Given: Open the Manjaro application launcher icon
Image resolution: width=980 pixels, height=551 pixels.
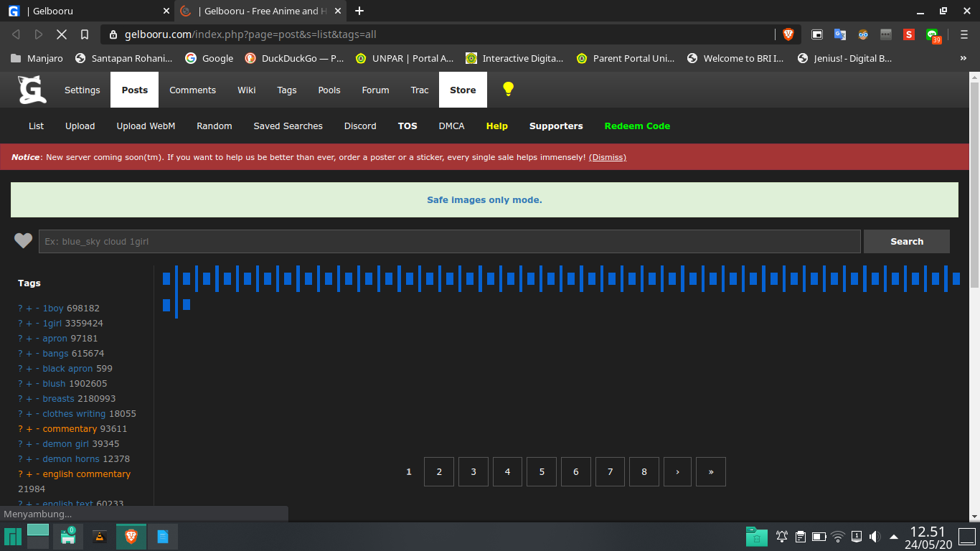Looking at the screenshot, I should coord(13,537).
